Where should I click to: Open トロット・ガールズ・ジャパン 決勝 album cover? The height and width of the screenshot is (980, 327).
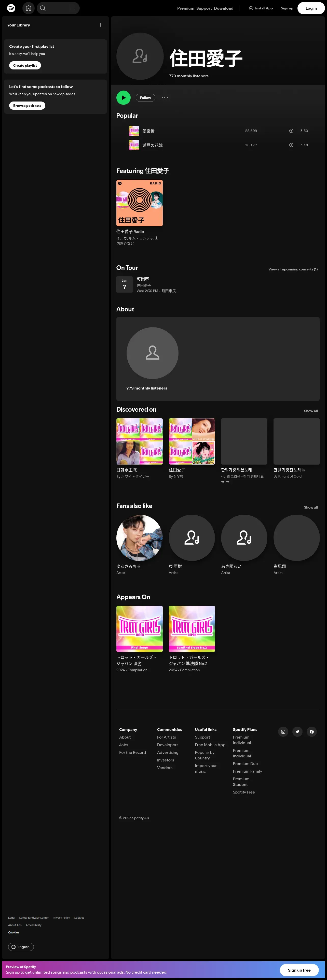[139, 629]
